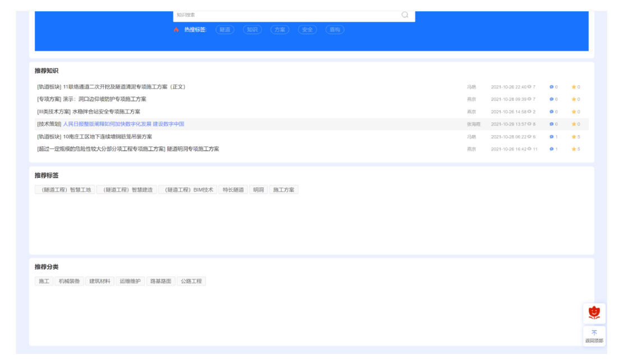
Task: Choose the 盾构 hot search tag
Action: [x=335, y=30]
